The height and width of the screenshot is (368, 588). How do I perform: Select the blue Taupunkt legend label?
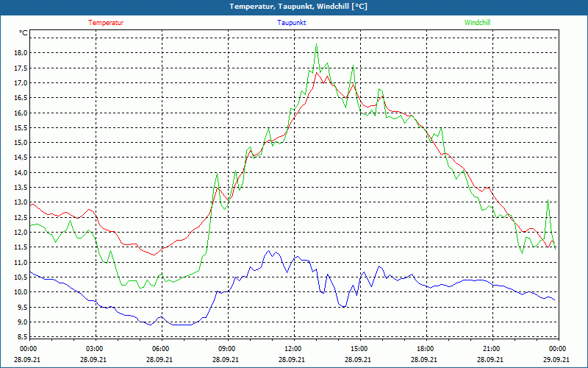click(x=292, y=23)
